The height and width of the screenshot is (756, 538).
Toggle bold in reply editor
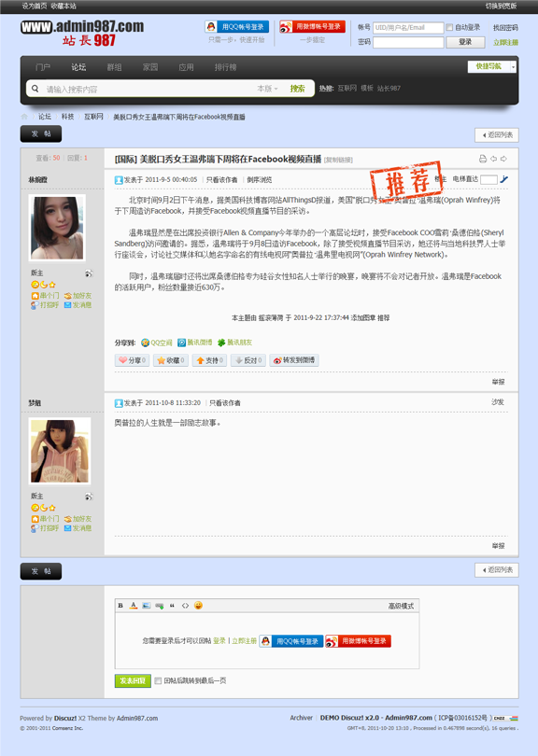[120, 606]
